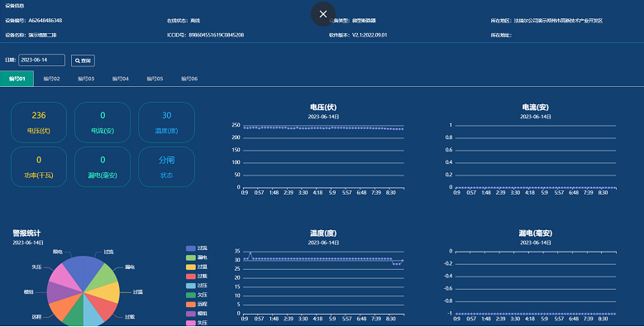Toggle the yellow 过温 legend entry

[197, 267]
